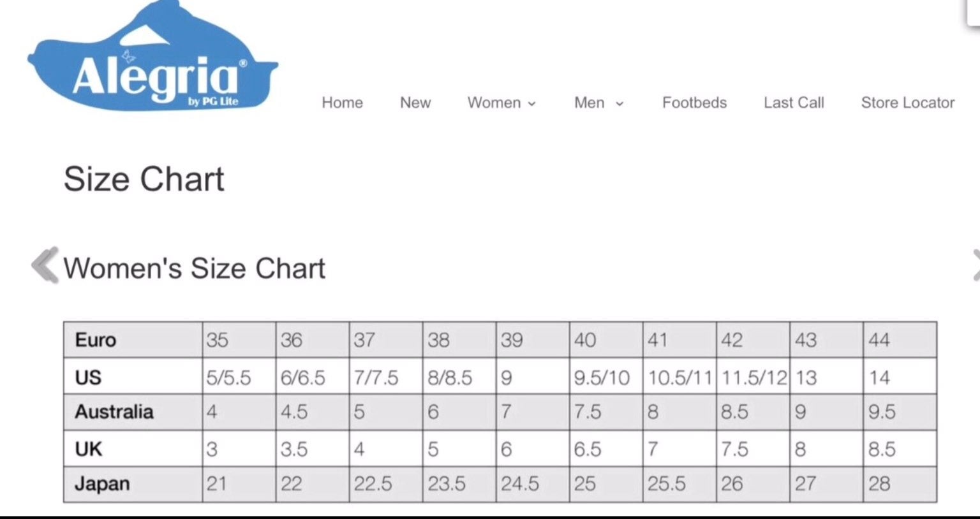
Task: Open the Store Locator page
Action: (x=908, y=103)
